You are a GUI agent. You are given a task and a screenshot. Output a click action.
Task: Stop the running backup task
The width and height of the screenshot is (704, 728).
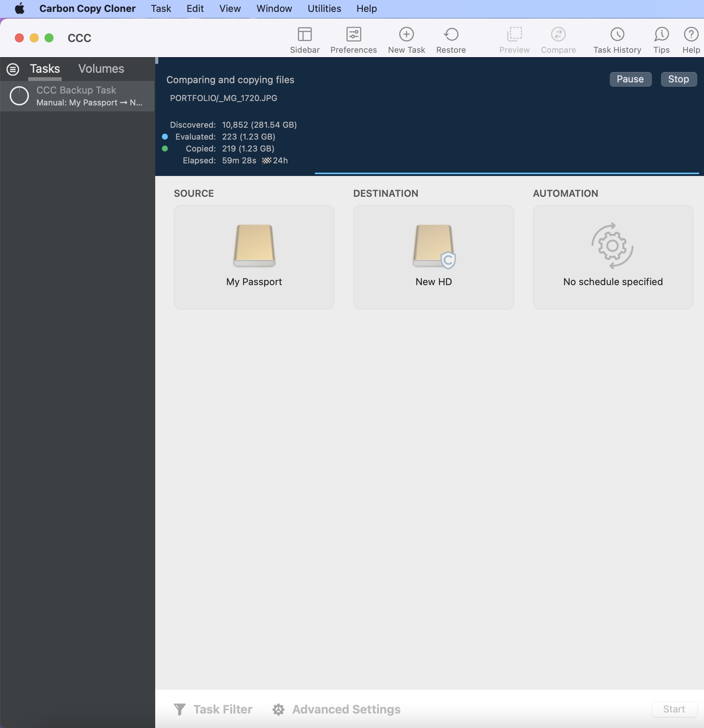678,79
